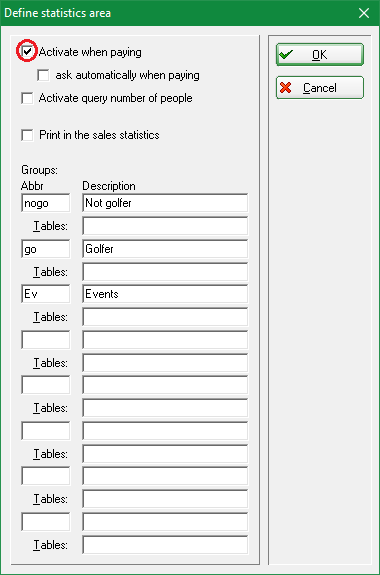Click the go abbreviation field
Screen dimensions: 380x575
[45, 249]
